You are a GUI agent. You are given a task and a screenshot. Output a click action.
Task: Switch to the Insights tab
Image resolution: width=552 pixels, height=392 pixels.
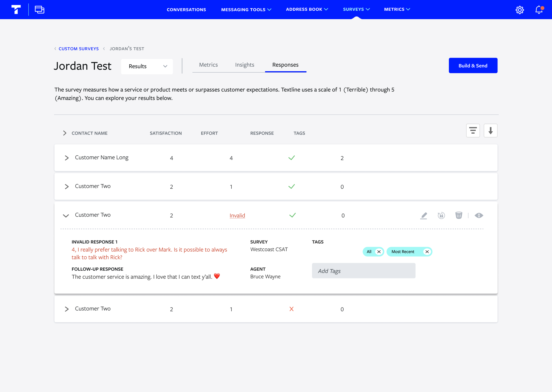(244, 65)
